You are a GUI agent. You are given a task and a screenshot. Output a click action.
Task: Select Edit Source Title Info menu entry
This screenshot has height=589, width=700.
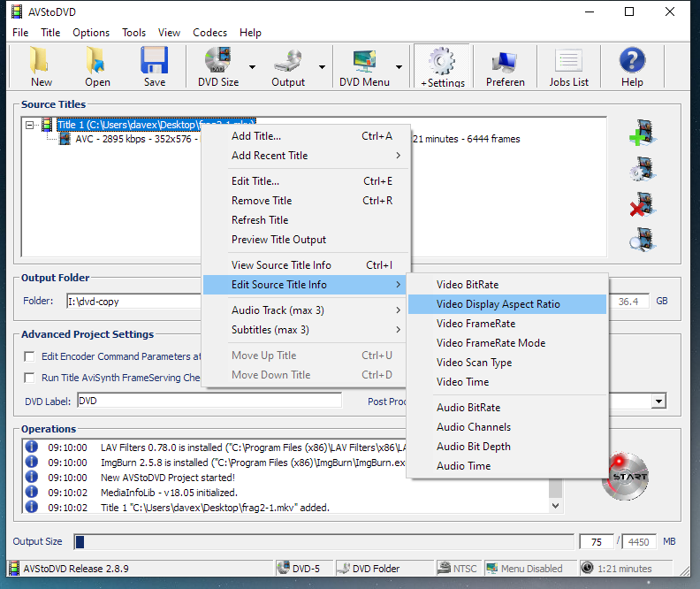[x=304, y=285]
